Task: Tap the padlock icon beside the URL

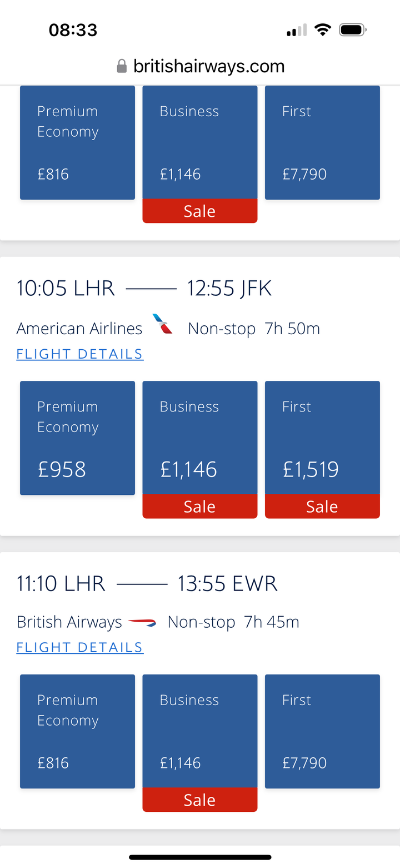Action: coord(122,67)
